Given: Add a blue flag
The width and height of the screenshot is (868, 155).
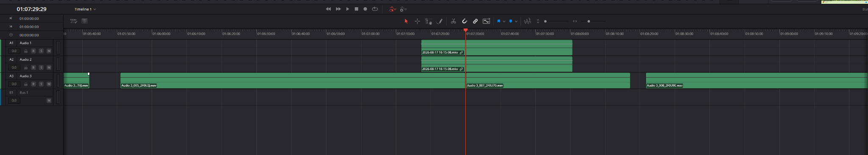Looking at the screenshot, I should [498, 21].
